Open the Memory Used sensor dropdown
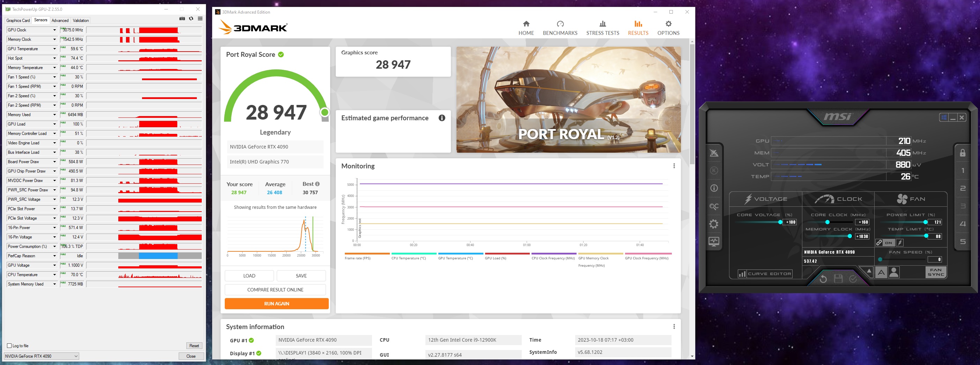Screen dimensions: 980x365 [54, 115]
